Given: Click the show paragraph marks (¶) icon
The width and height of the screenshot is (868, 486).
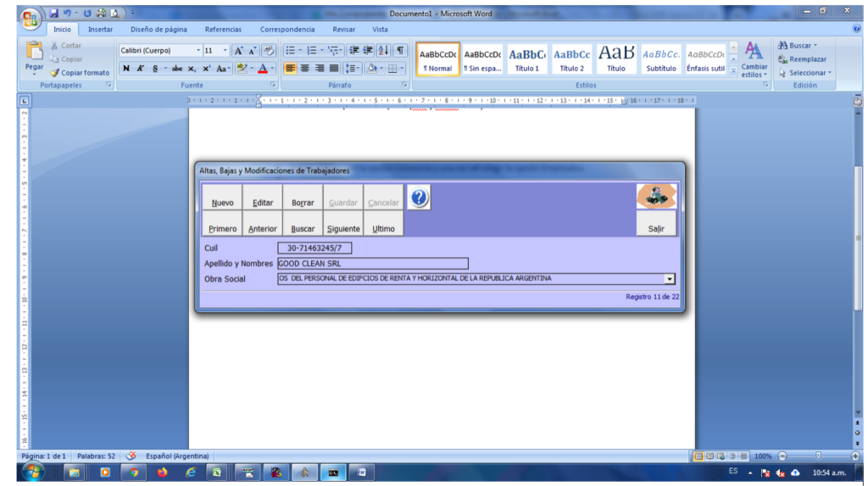Looking at the screenshot, I should [399, 51].
